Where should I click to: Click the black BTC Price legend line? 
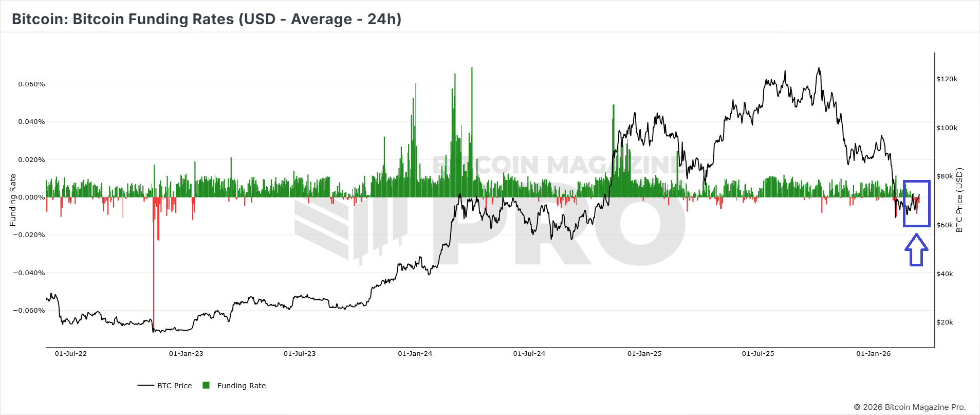146,386
